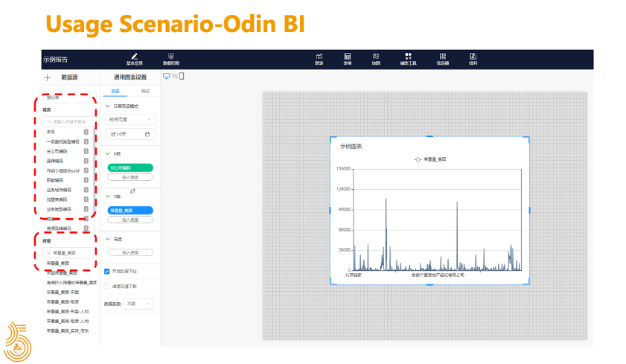The width and height of the screenshot is (626, 364).
Task: Switch to desktop monitor preview icon
Action: coord(167,76)
